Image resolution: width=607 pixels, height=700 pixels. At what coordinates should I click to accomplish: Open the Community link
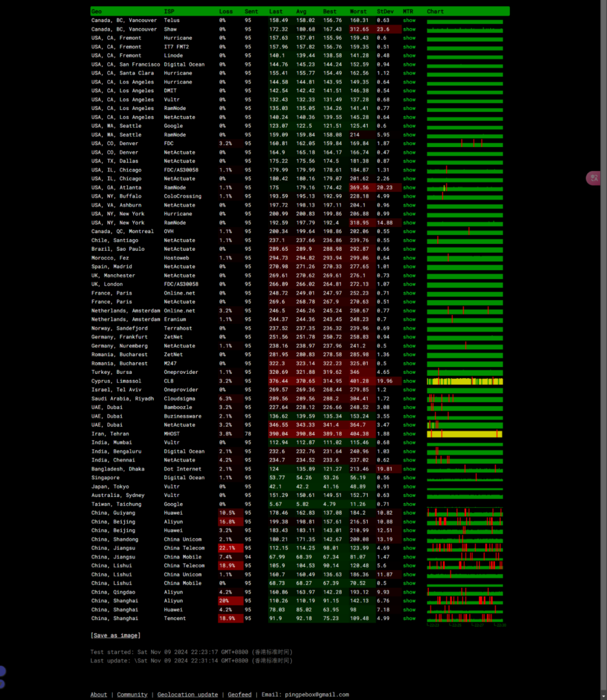coord(132,695)
